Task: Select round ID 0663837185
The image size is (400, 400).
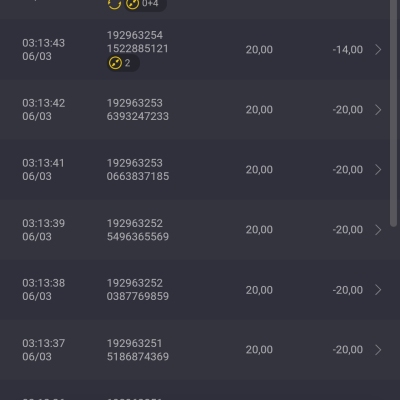Action: (x=138, y=176)
